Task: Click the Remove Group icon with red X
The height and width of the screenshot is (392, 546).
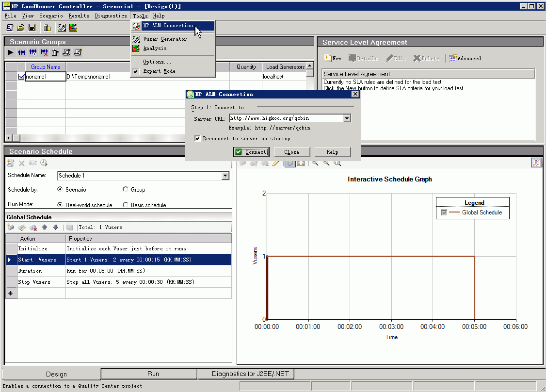Action: point(44,52)
